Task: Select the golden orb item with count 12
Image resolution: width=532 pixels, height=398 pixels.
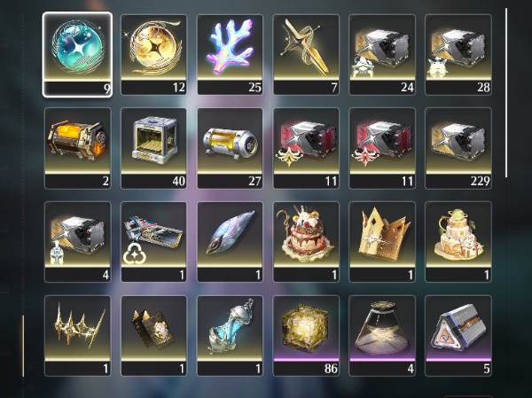Action: [153, 55]
